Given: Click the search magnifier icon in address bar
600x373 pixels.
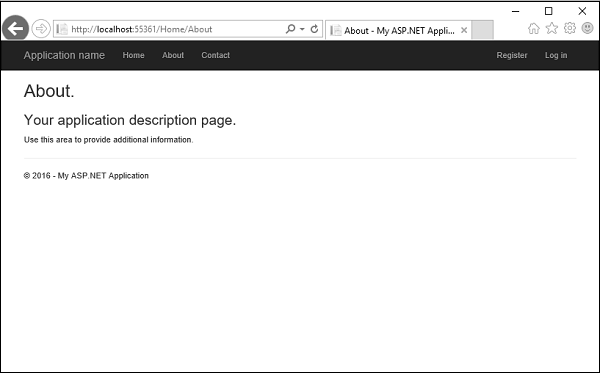Looking at the screenshot, I should (x=290, y=29).
